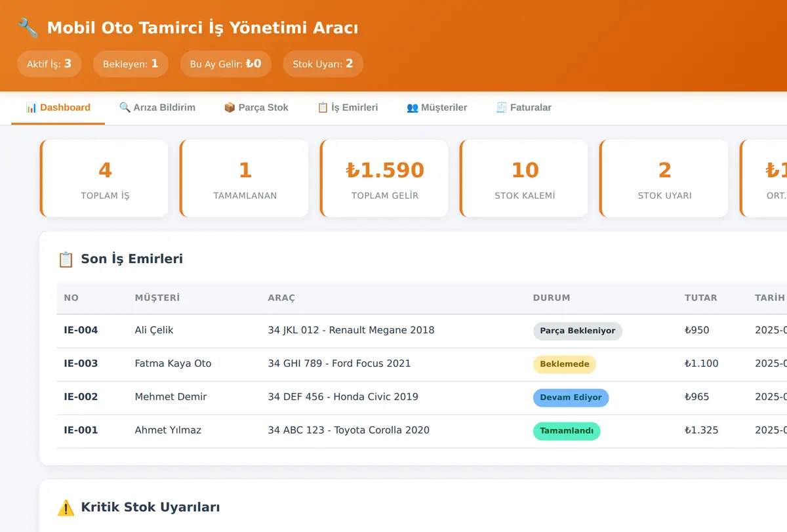The image size is (787, 532).
Task: Click work order number IE-002
Action: (x=81, y=396)
